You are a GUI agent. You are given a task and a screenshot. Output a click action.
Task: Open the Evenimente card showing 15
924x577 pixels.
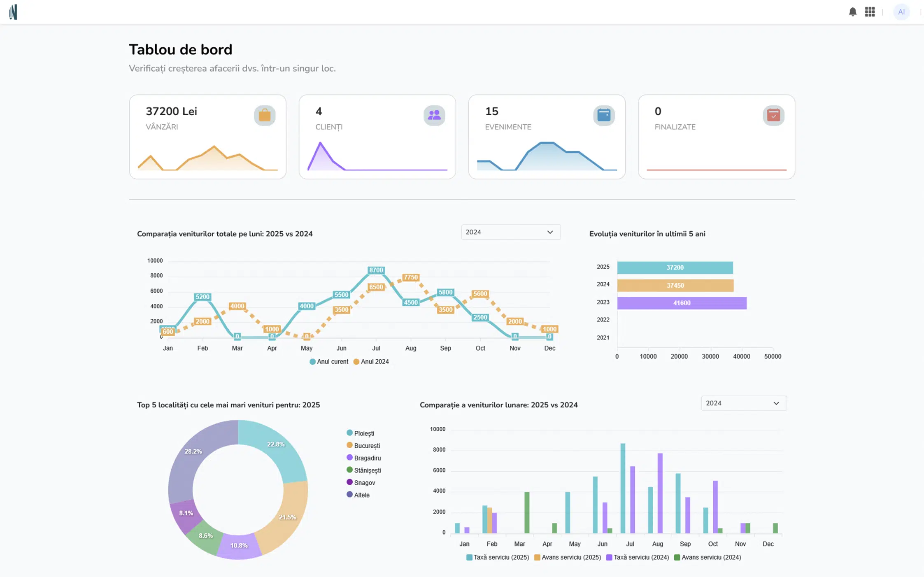[x=547, y=137]
